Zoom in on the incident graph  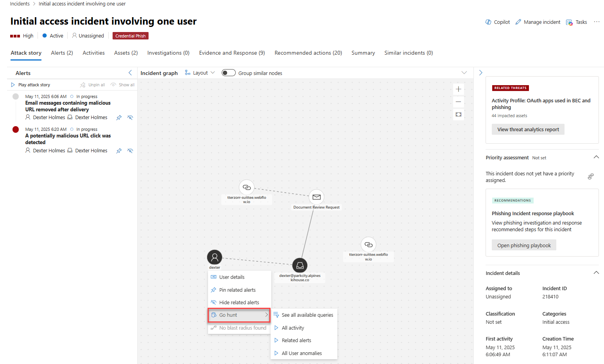459,89
